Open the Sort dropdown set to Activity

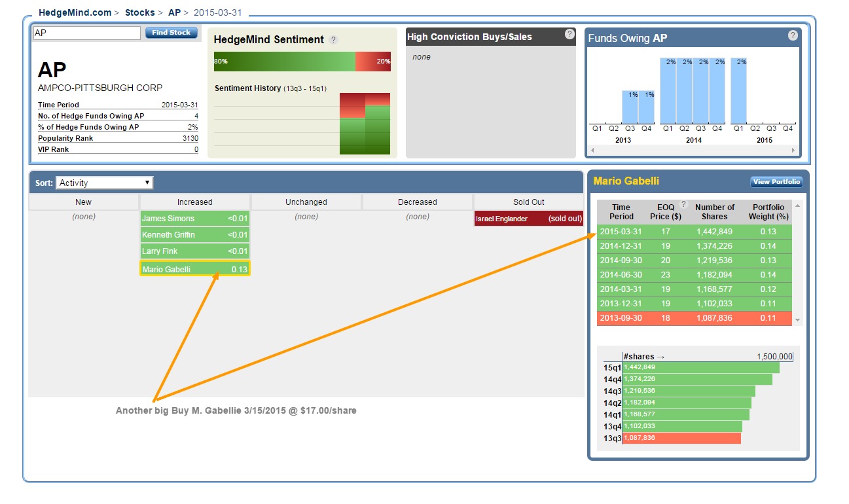click(x=105, y=183)
